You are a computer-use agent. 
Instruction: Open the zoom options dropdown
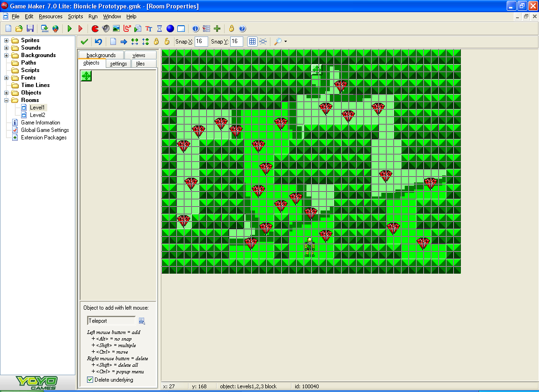click(x=285, y=41)
